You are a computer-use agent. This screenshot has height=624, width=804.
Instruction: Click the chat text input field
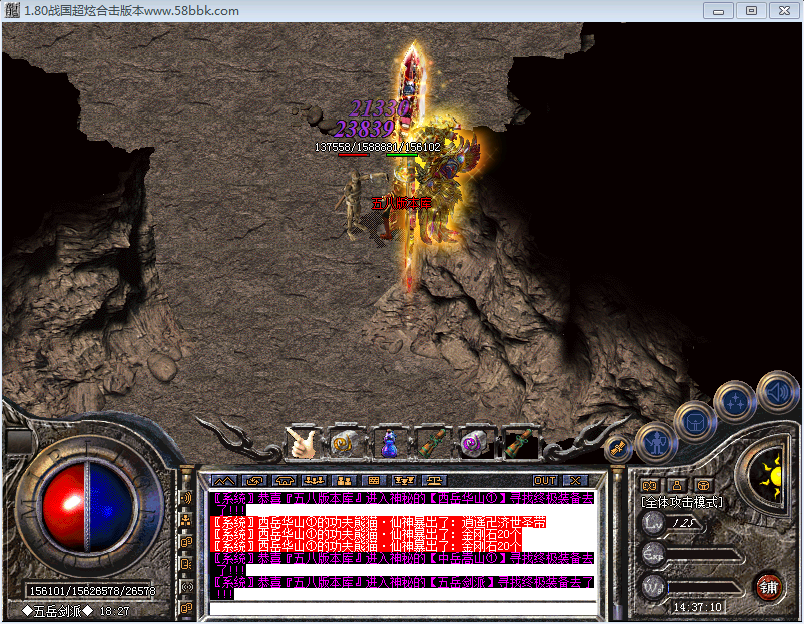point(403,609)
